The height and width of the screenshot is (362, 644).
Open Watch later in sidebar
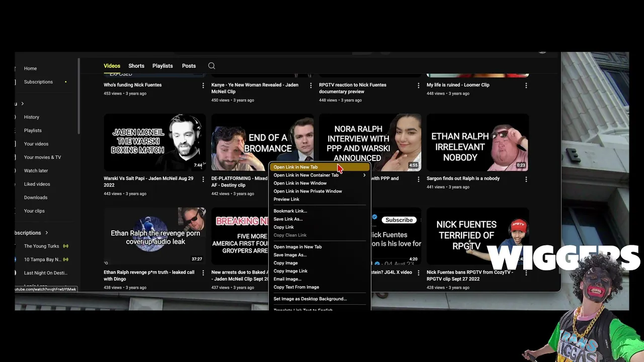coord(36,171)
